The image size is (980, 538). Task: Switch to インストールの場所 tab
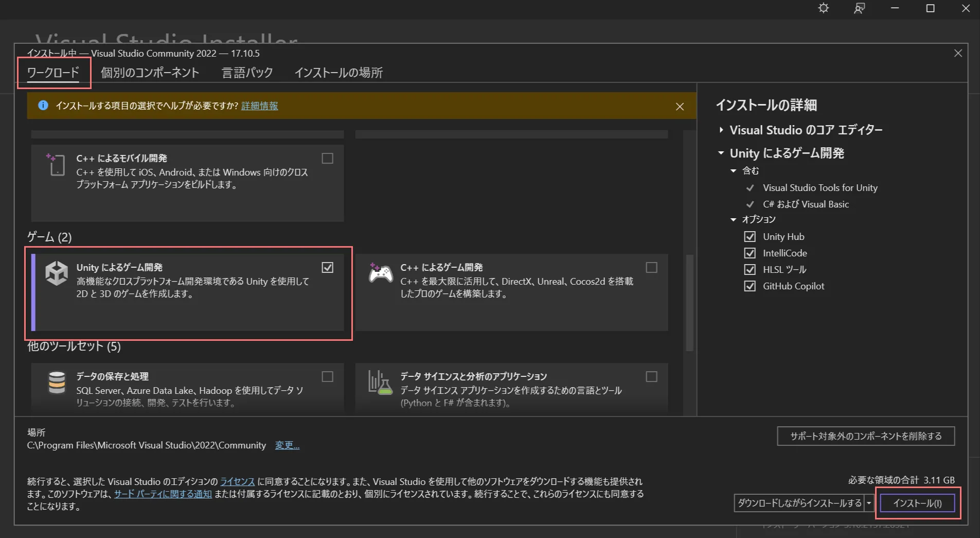coord(338,73)
